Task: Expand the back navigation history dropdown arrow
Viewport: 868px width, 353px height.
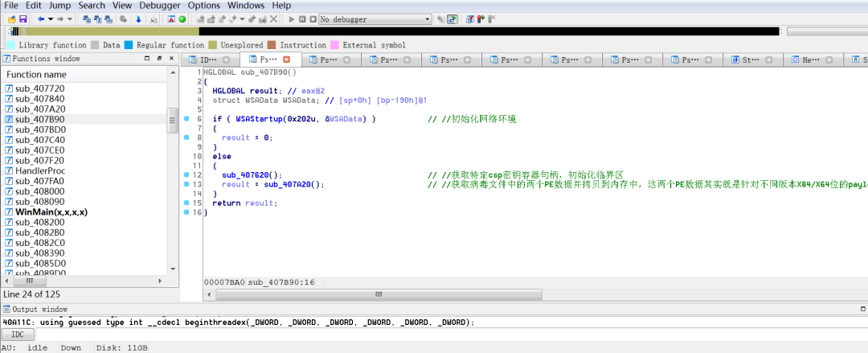Action: coord(50,18)
